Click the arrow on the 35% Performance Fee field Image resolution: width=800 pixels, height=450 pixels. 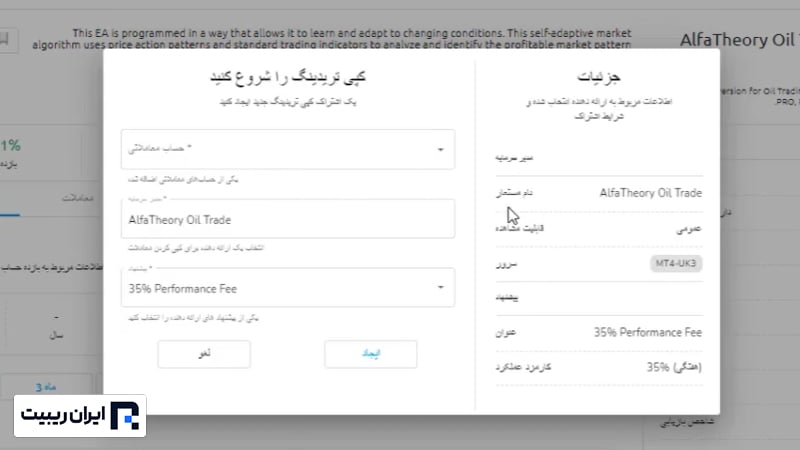[441, 288]
